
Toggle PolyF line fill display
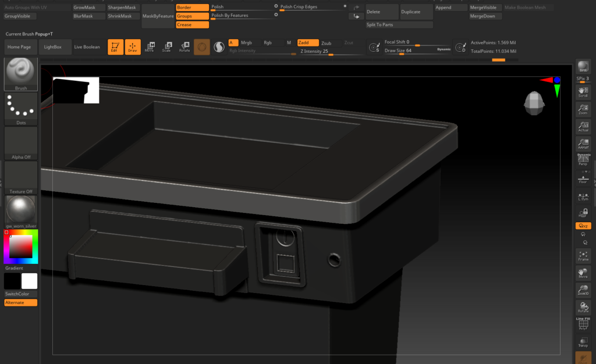point(583,324)
